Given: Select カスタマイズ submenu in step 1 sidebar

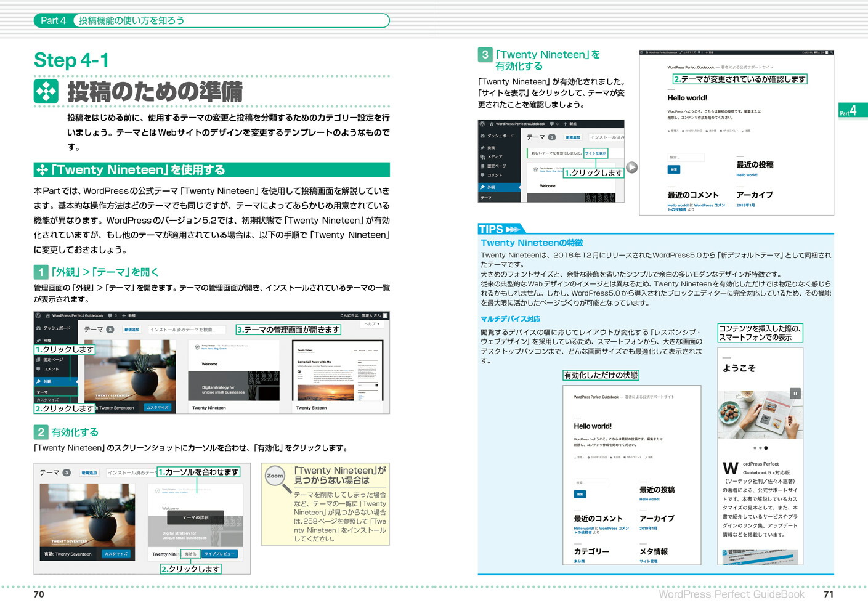Looking at the screenshot, I should coord(47,400).
